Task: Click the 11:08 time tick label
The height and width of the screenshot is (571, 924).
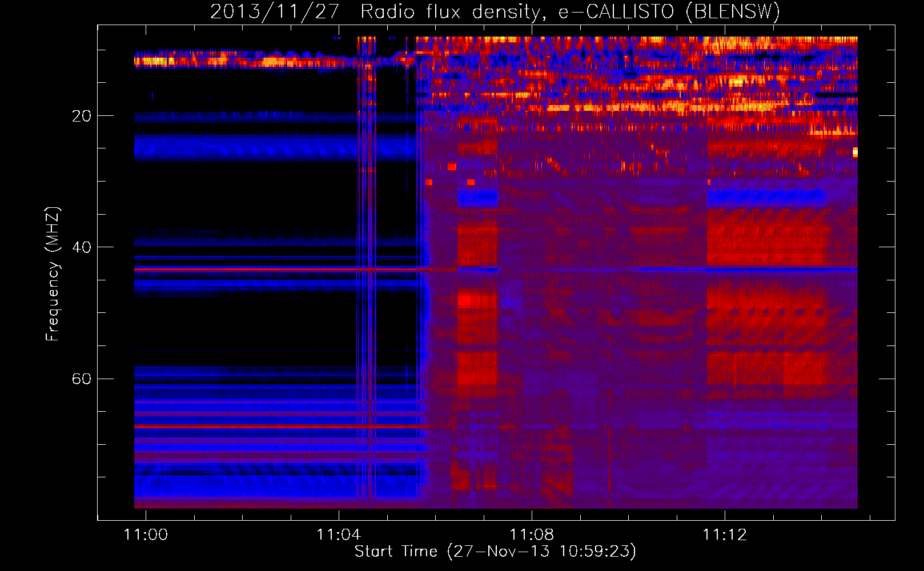Action: (532, 535)
